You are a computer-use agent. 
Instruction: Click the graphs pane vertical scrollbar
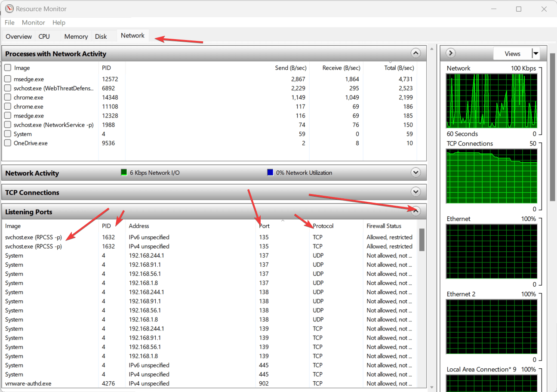(552, 127)
